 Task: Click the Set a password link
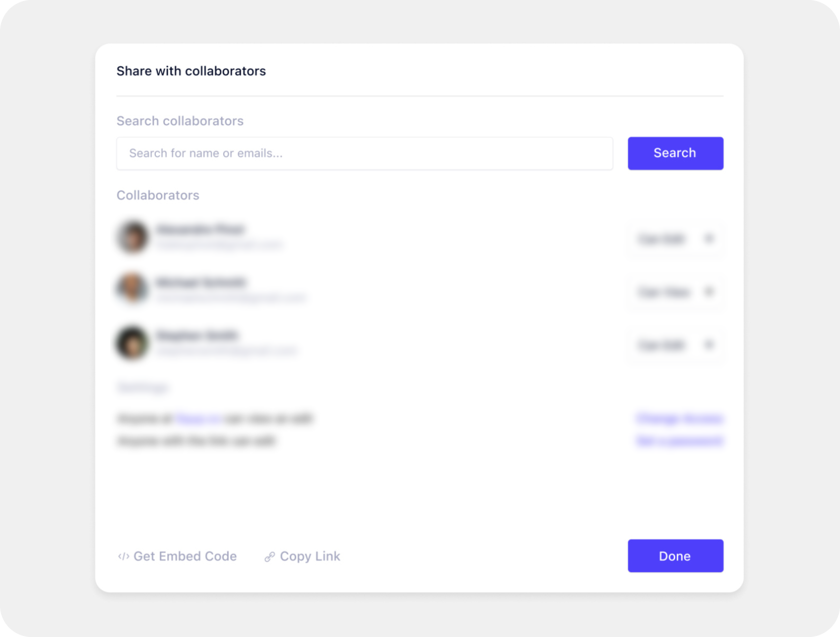click(679, 441)
